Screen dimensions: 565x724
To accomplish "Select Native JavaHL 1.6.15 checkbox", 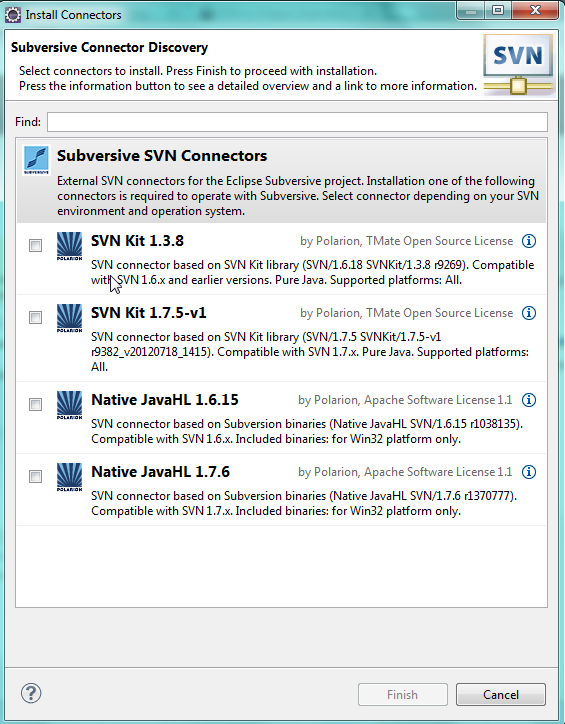I will (36, 404).
